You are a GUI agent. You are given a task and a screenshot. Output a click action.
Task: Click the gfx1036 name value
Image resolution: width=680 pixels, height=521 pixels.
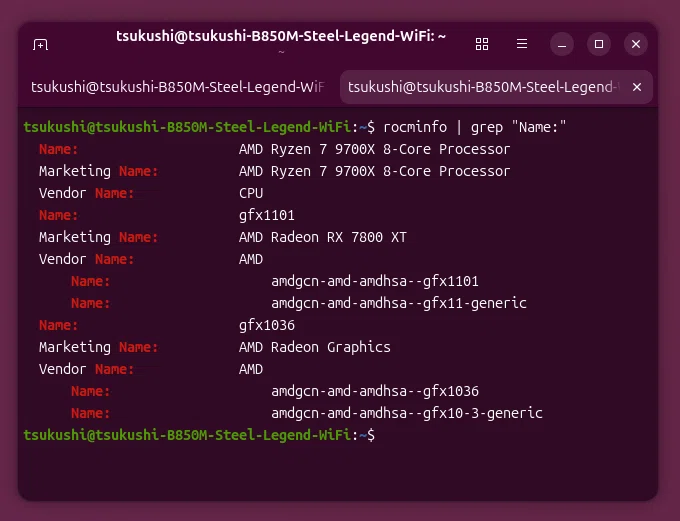(x=267, y=325)
